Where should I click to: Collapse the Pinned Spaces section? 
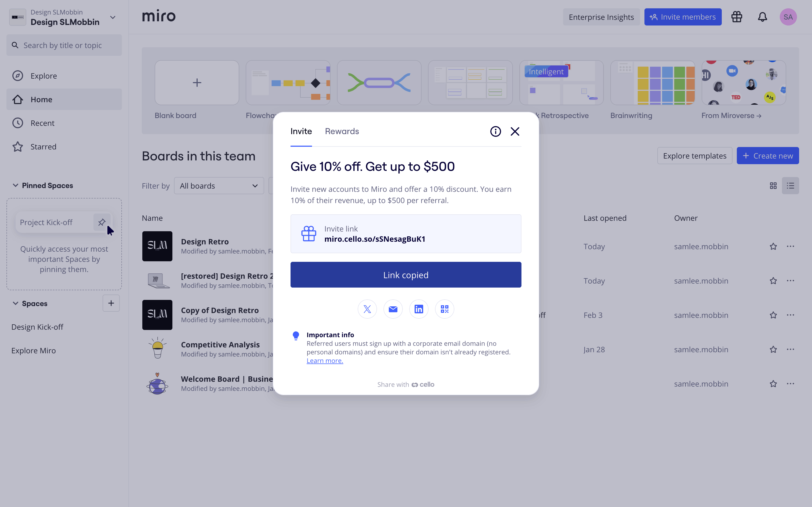pos(15,185)
